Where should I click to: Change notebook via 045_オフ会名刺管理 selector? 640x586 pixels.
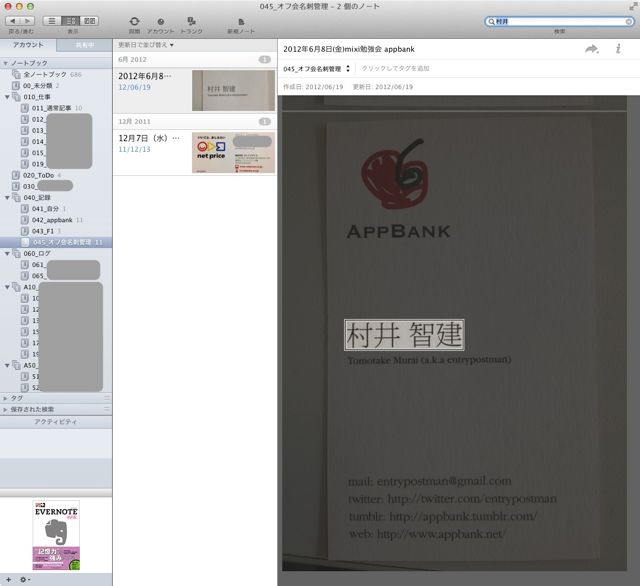(316, 69)
